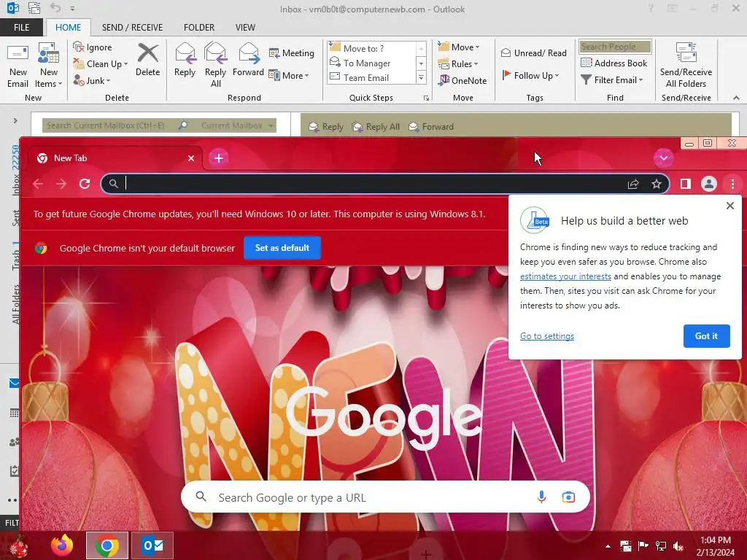This screenshot has width=747, height=560.
Task: Open Firefox from taskbar
Action: (62, 545)
